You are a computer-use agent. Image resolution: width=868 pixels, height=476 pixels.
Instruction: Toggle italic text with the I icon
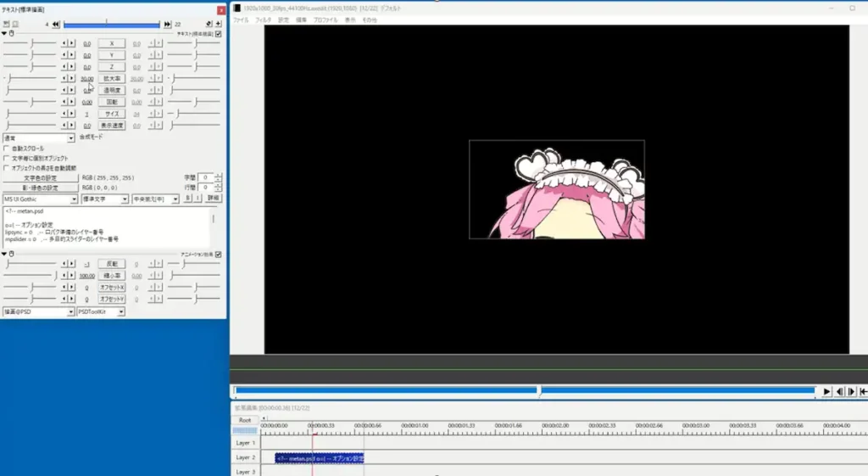198,199
